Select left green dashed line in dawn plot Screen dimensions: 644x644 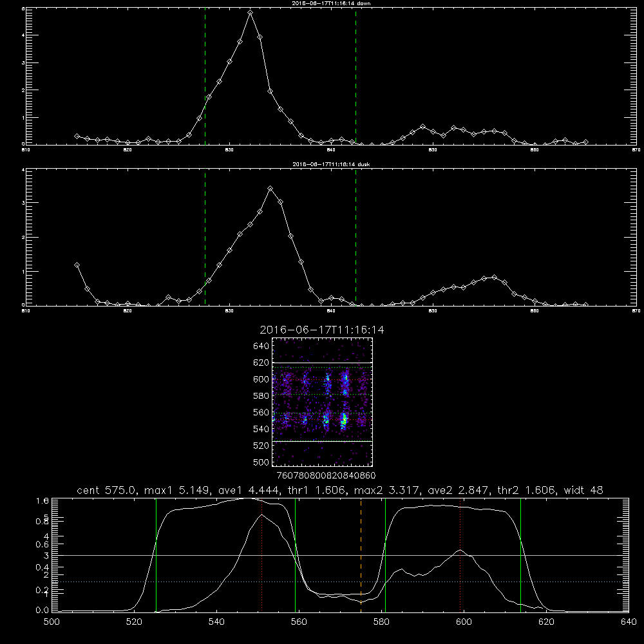point(205,77)
